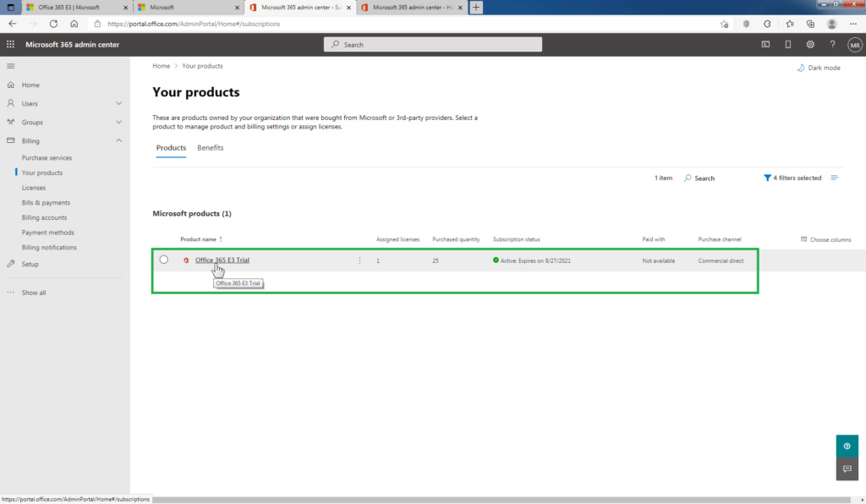Go to Home in sidebar
This screenshot has width=866, height=504.
(30, 85)
